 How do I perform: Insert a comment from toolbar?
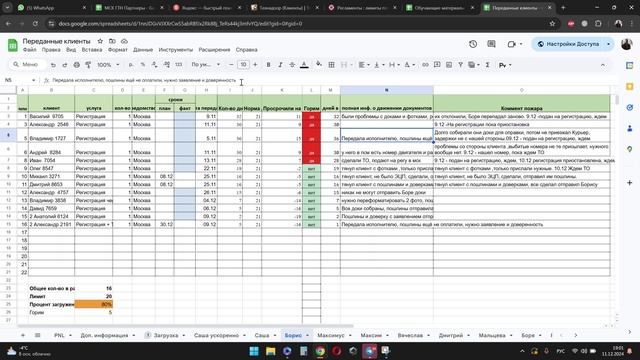tap(437, 65)
